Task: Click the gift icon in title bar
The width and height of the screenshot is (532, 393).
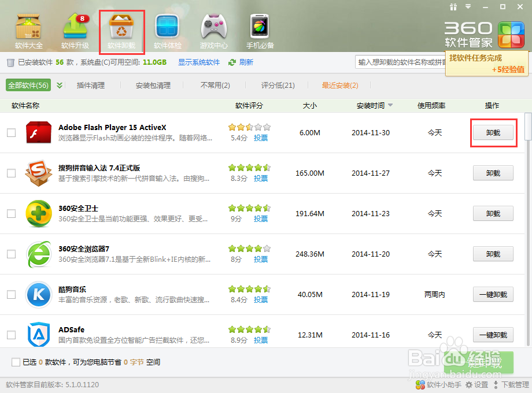Action: [453, 7]
